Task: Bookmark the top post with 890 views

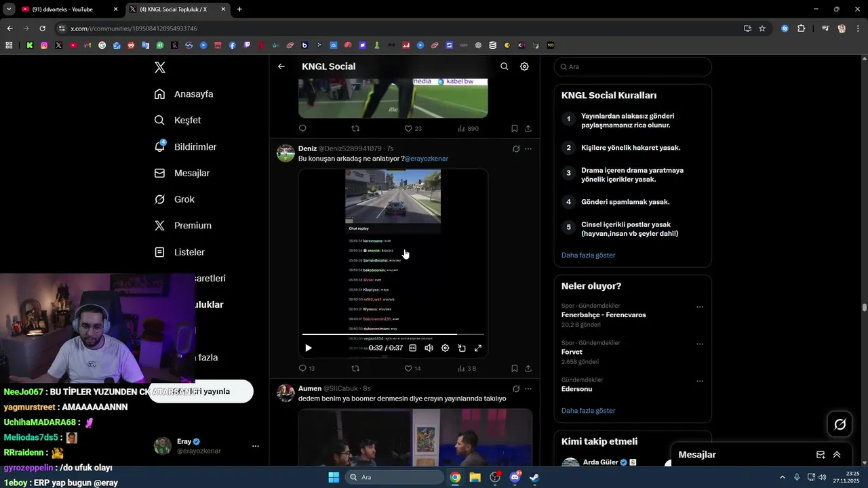Action: (514, 128)
